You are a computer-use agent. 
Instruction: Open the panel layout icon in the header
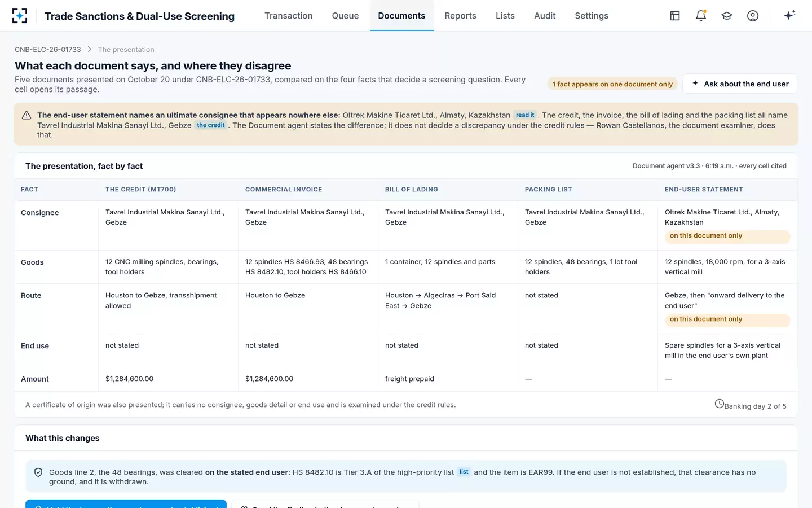pyautogui.click(x=675, y=16)
